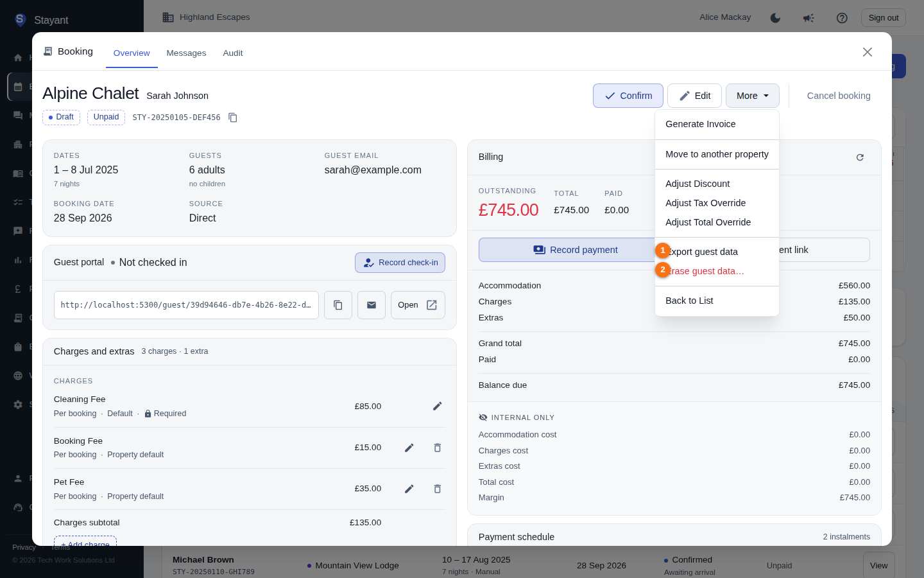Edit the Cleaning Fee charge
The image size is (924, 578).
point(438,406)
